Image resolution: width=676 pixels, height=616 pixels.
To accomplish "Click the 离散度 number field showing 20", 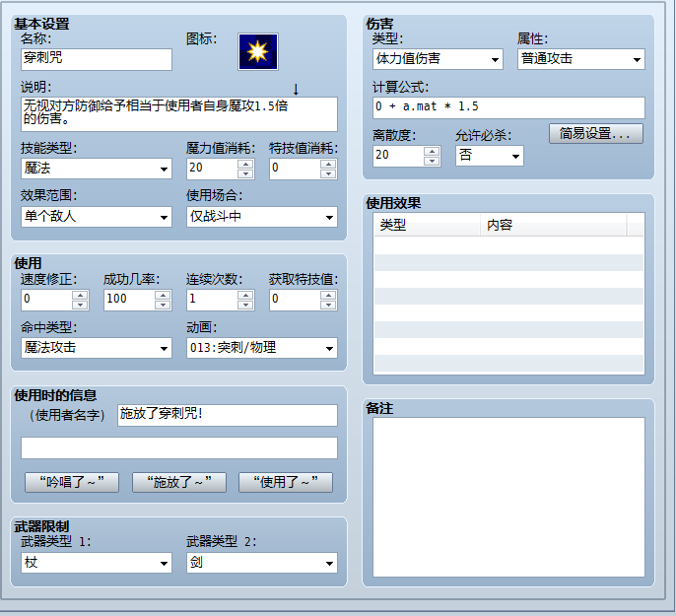I will tap(398, 156).
